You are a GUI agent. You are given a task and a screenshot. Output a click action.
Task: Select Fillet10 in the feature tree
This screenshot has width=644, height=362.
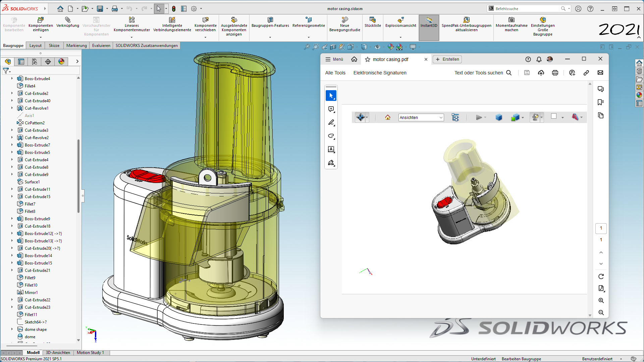tap(31, 285)
